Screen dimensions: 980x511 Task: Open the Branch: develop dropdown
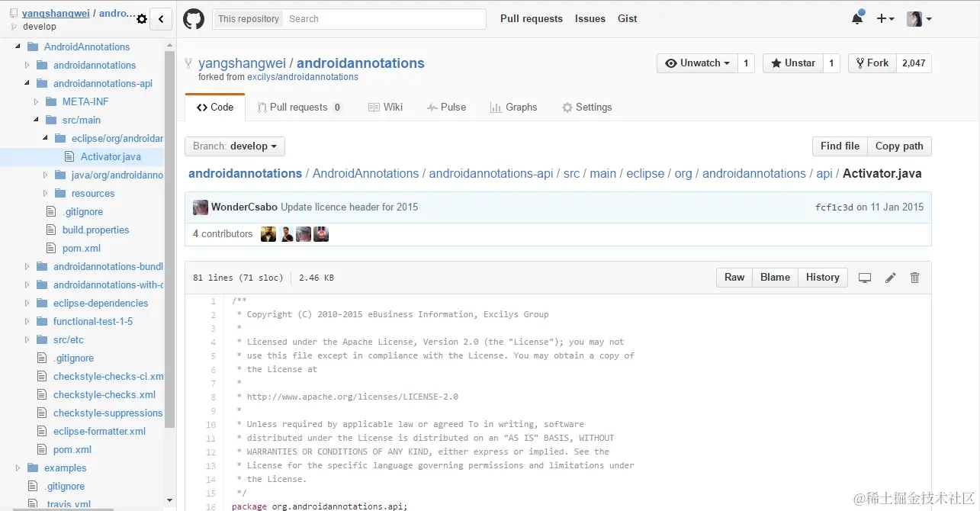(235, 146)
